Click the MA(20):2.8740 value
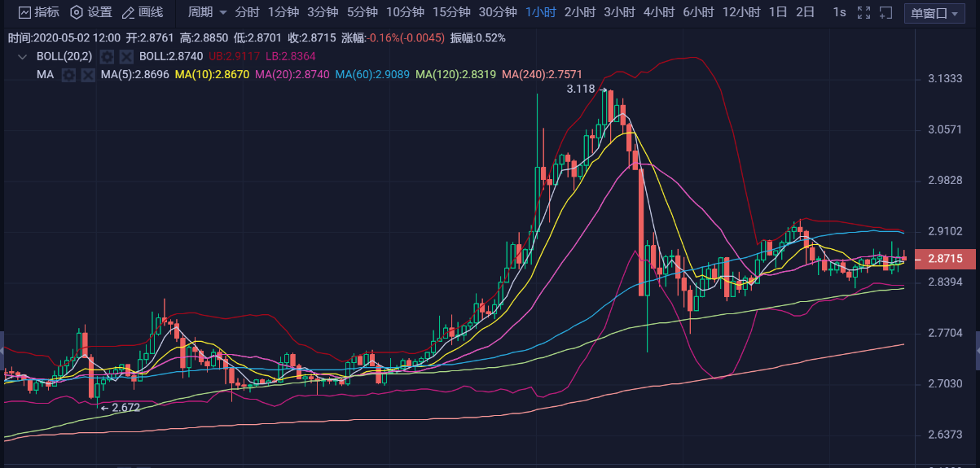This screenshot has height=468, width=980. pyautogui.click(x=292, y=74)
